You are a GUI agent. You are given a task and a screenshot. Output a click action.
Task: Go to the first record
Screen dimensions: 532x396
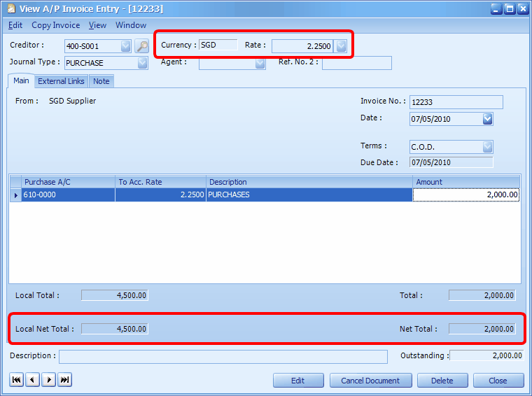coord(16,380)
